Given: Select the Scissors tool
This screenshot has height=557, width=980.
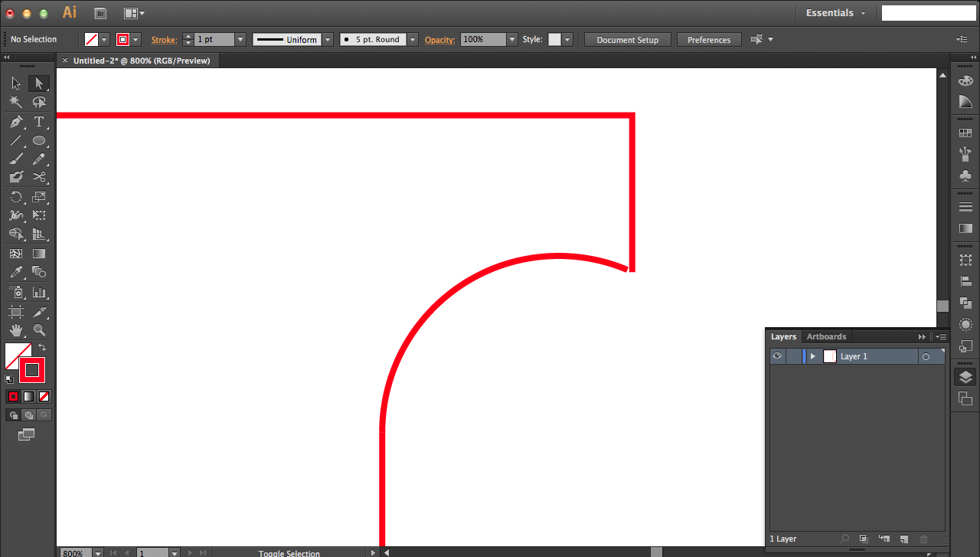Looking at the screenshot, I should [x=39, y=177].
